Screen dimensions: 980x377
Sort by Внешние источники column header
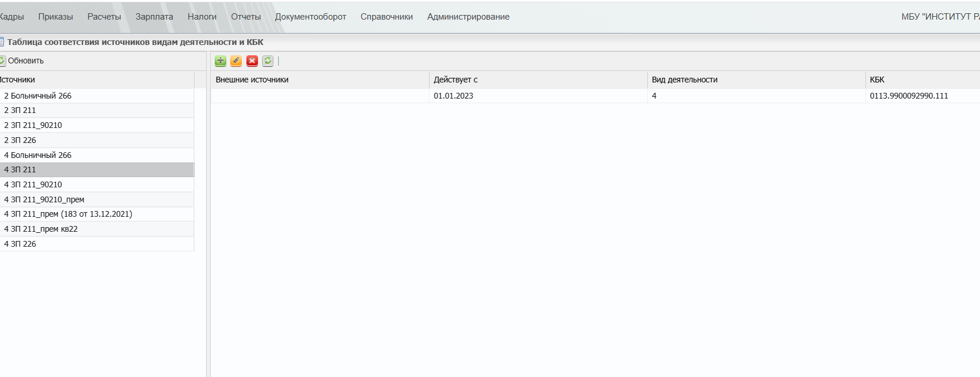coord(320,80)
